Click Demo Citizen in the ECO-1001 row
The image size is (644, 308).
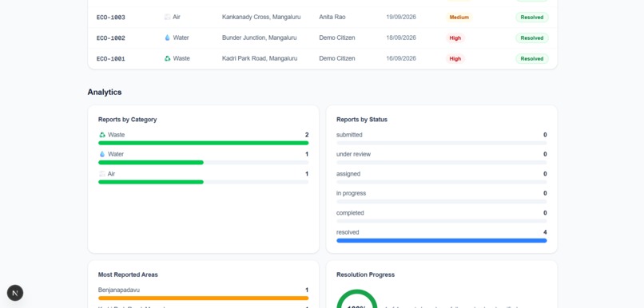pyautogui.click(x=337, y=58)
